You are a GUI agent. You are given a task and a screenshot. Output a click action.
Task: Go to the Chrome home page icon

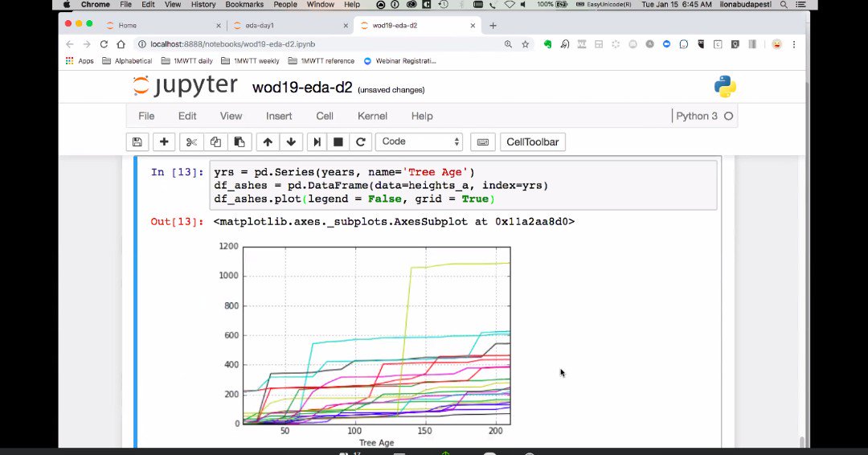coord(121,43)
